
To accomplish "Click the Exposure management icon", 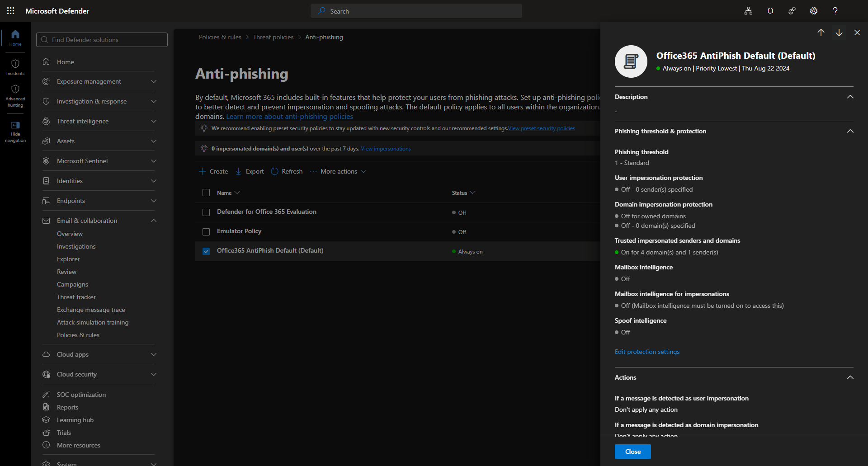I will click(46, 81).
